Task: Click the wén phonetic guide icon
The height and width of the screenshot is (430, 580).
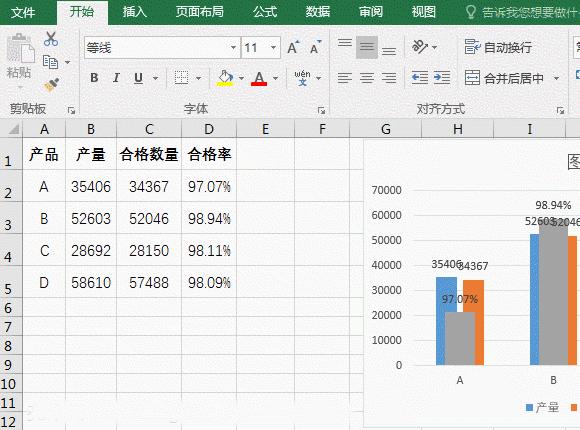Action: pyautogui.click(x=302, y=78)
